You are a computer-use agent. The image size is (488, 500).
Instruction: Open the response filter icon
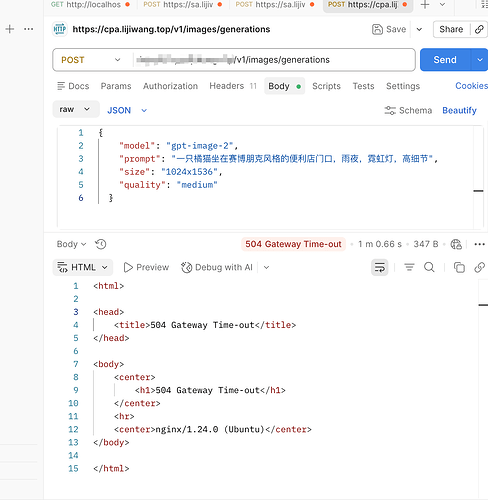pos(409,267)
